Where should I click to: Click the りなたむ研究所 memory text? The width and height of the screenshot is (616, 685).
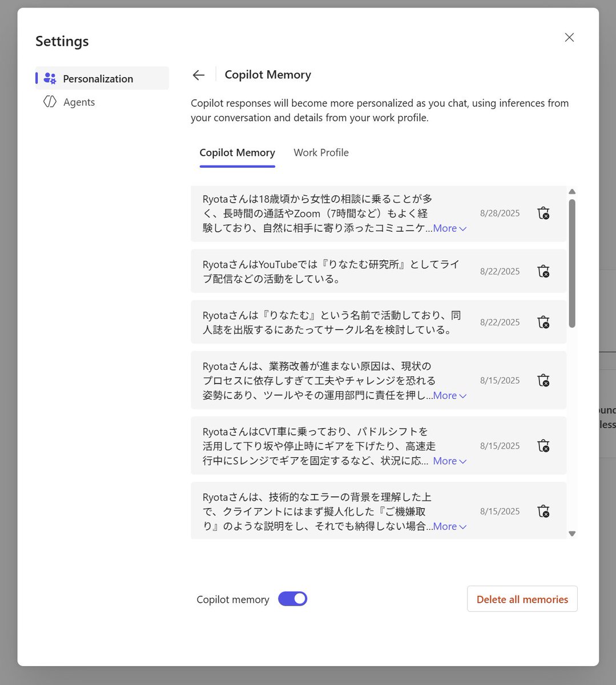(x=331, y=272)
